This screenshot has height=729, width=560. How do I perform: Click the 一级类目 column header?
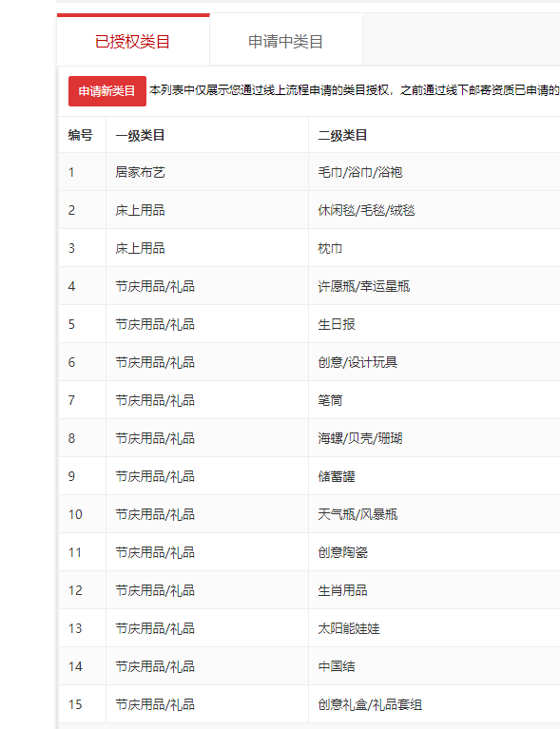(x=140, y=135)
